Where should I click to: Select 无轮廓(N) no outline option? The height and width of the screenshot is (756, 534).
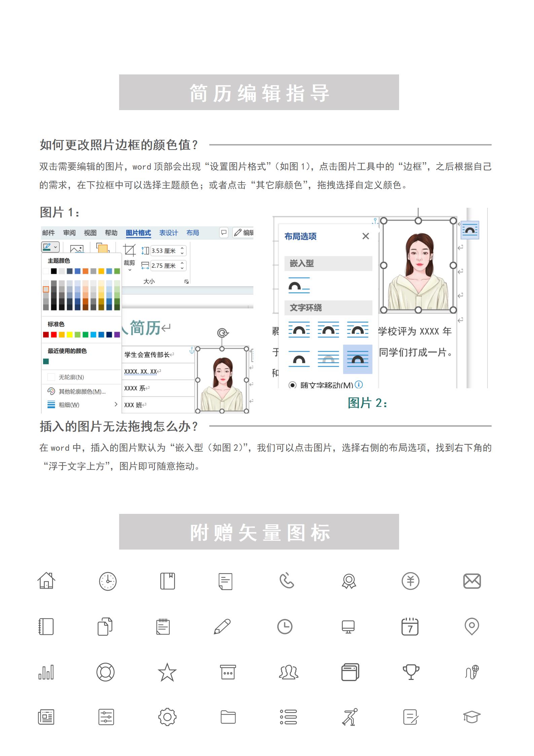tap(71, 377)
